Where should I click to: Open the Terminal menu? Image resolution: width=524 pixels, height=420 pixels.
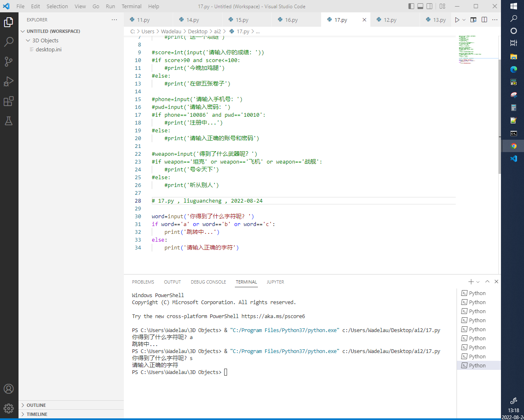point(131,6)
